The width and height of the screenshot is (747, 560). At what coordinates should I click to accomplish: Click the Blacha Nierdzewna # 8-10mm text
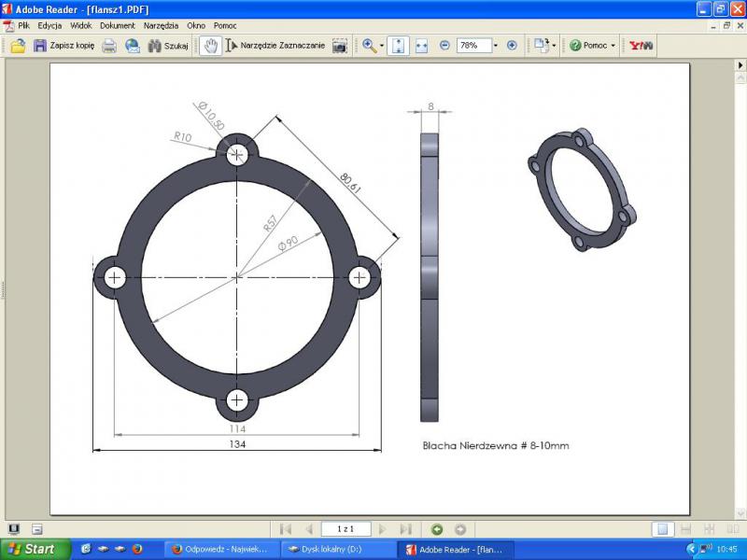pyautogui.click(x=496, y=446)
